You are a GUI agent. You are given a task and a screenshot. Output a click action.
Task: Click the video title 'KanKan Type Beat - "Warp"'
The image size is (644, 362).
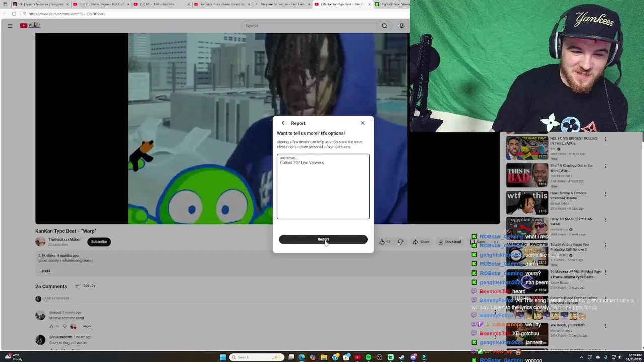click(x=65, y=231)
